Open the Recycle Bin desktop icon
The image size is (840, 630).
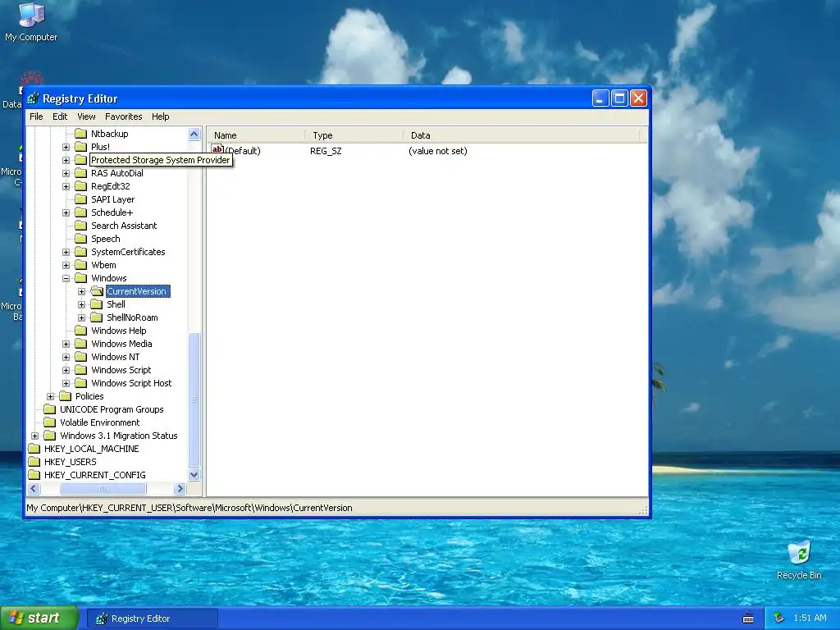pyautogui.click(x=799, y=560)
